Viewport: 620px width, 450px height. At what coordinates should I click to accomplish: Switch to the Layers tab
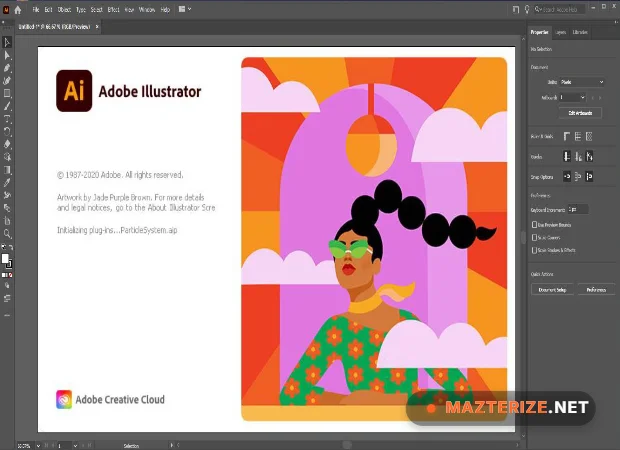tap(561, 32)
